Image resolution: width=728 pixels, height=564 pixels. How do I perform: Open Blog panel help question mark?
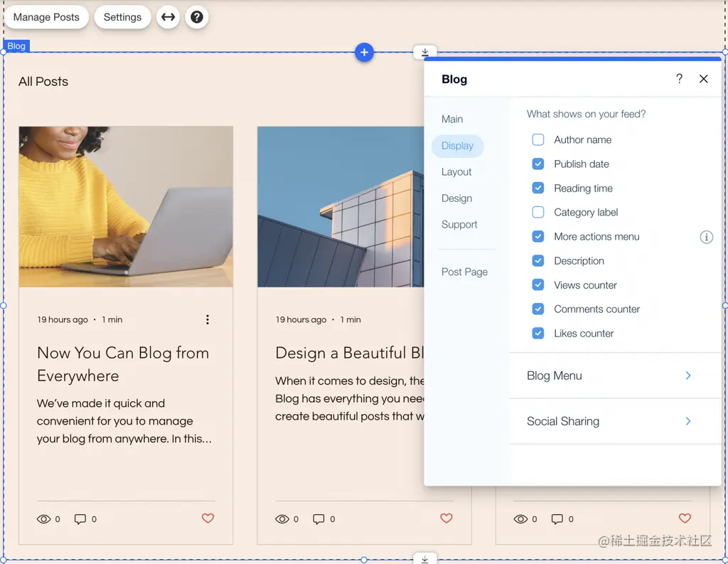[x=679, y=78]
